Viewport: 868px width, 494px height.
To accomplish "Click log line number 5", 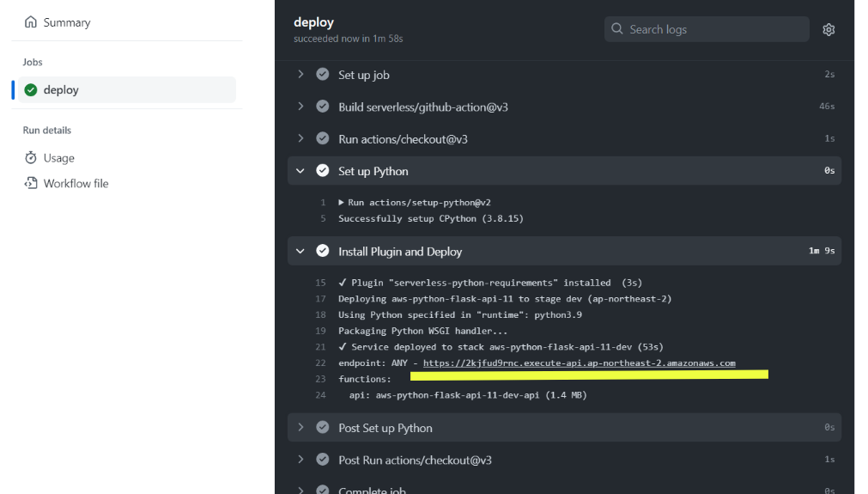I will coord(323,219).
